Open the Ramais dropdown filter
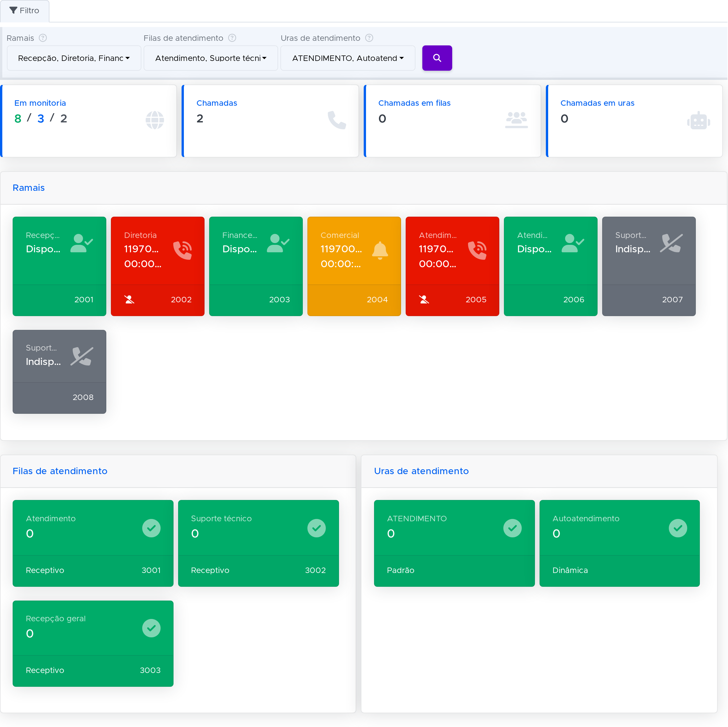This screenshot has width=728, height=727. pyautogui.click(x=74, y=58)
